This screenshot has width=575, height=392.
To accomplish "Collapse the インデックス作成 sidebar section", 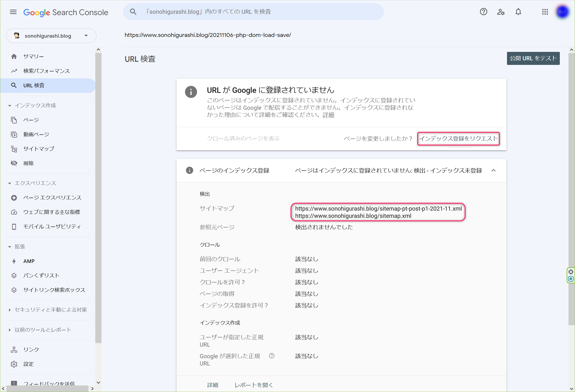I will click(x=9, y=106).
